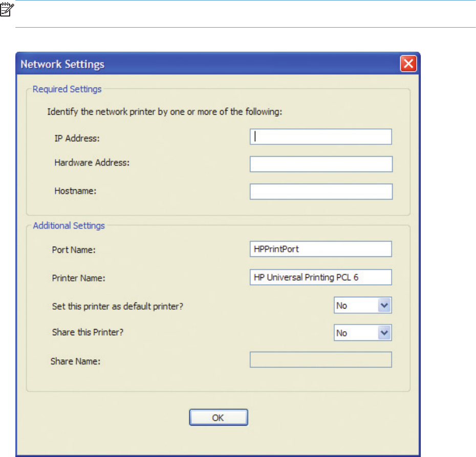The width and height of the screenshot is (476, 457).
Task: Close the Network Settings dialog
Action: pyautogui.click(x=408, y=64)
